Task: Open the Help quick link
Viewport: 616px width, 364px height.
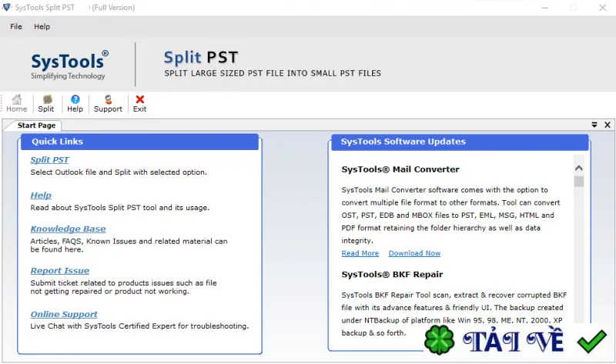Action: point(41,195)
